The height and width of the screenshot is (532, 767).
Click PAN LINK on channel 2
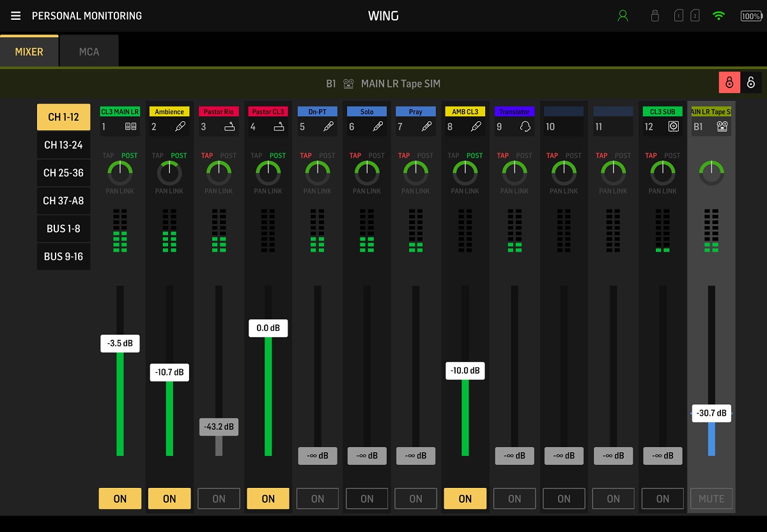click(169, 191)
